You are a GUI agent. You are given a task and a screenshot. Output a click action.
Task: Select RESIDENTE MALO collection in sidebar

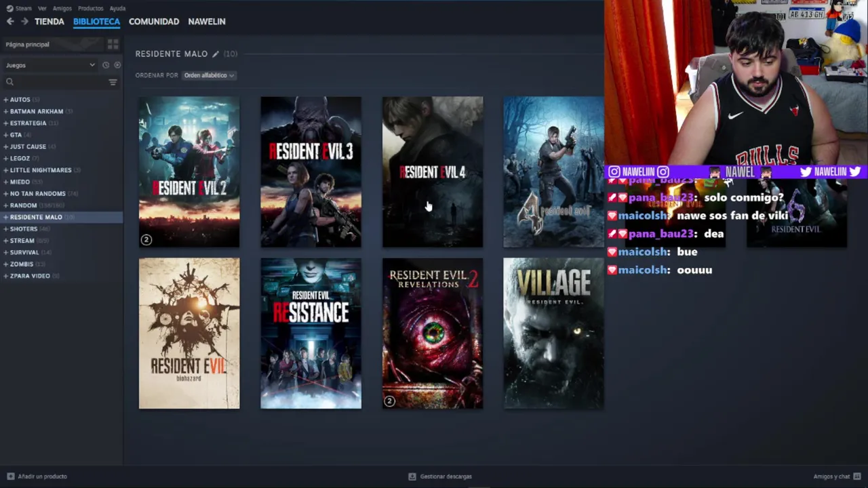(x=61, y=217)
